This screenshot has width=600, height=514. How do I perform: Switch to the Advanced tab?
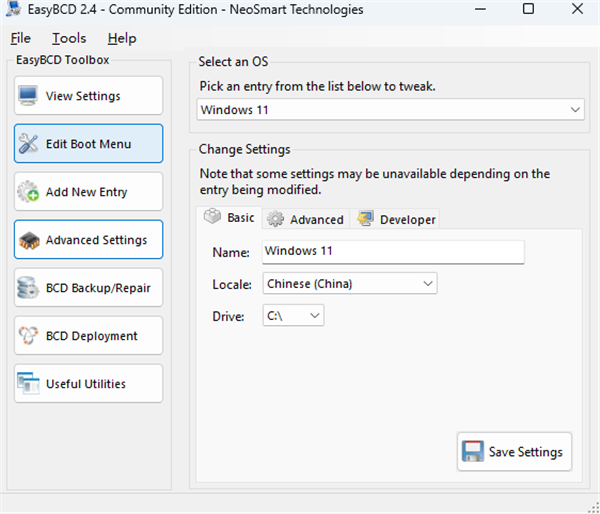305,219
